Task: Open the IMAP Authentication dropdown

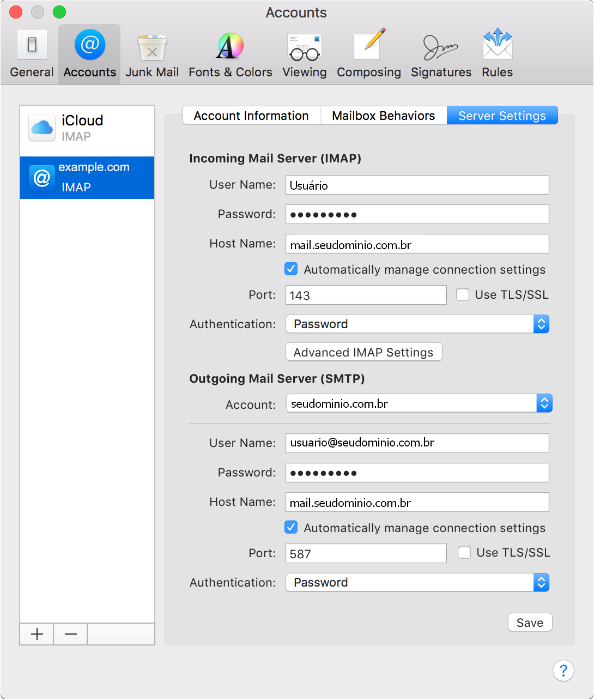Action: [x=417, y=324]
